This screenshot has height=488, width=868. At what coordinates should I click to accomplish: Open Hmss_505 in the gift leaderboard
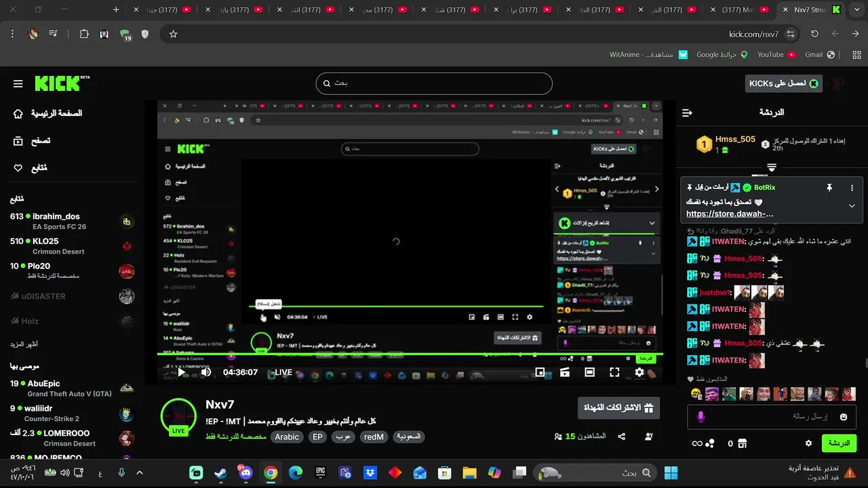click(735, 139)
